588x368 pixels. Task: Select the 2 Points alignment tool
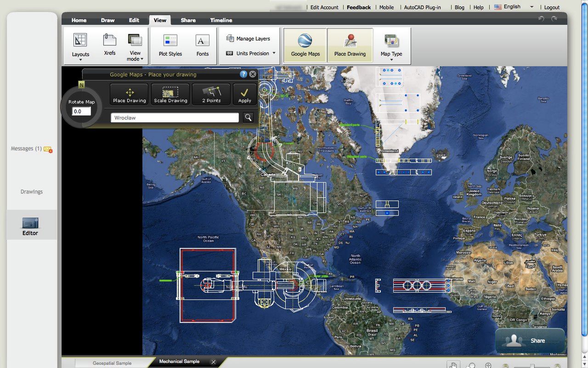pos(211,94)
